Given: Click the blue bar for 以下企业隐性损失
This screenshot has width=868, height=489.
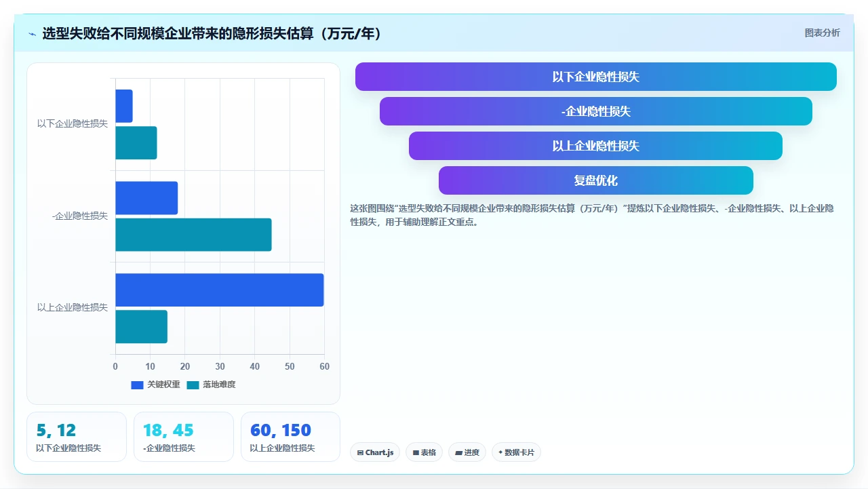Looking at the screenshot, I should [124, 106].
